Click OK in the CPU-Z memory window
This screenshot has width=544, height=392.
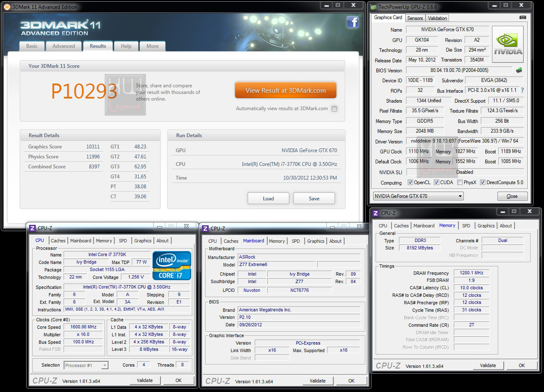pyautogui.click(x=522, y=365)
